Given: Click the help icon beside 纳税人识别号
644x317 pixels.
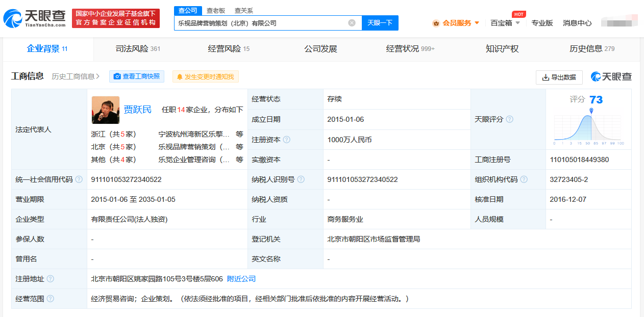Looking at the screenshot, I should tap(301, 179).
